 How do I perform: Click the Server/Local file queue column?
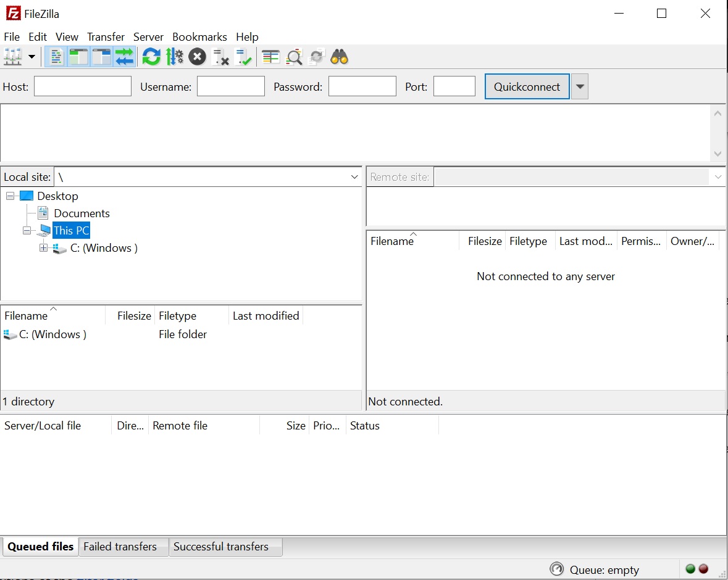pos(56,426)
